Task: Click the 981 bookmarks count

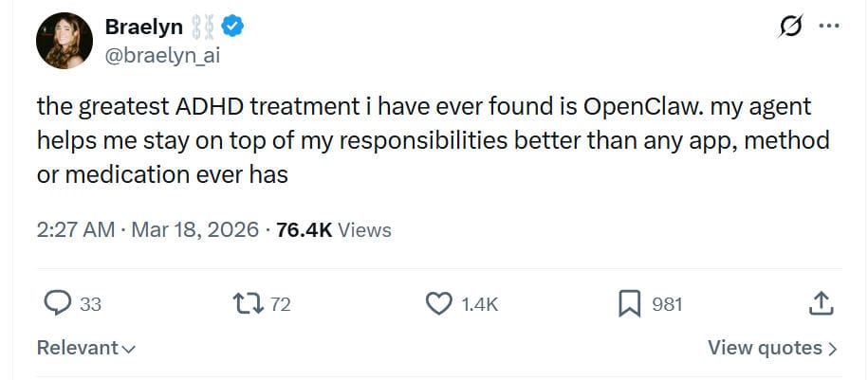Action: coord(667,304)
